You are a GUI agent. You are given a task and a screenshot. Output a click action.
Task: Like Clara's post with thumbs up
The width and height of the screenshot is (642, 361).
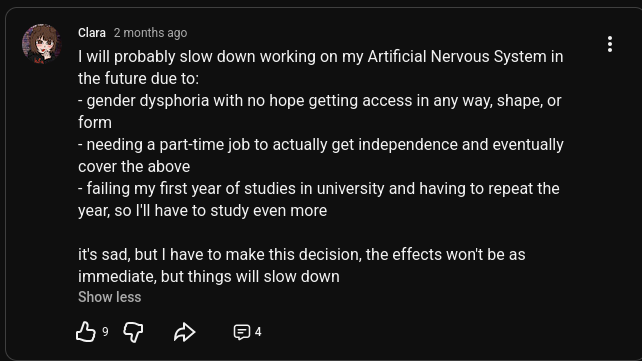pyautogui.click(x=86, y=332)
